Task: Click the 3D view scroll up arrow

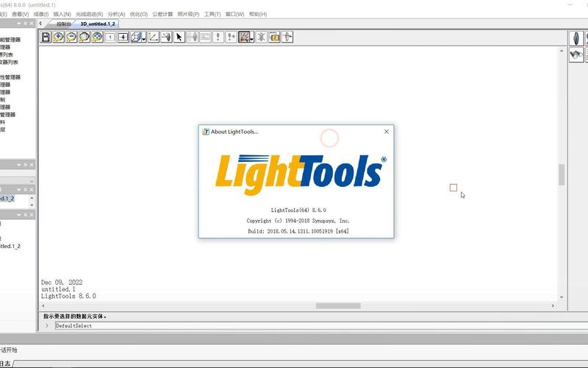Action: (562, 51)
